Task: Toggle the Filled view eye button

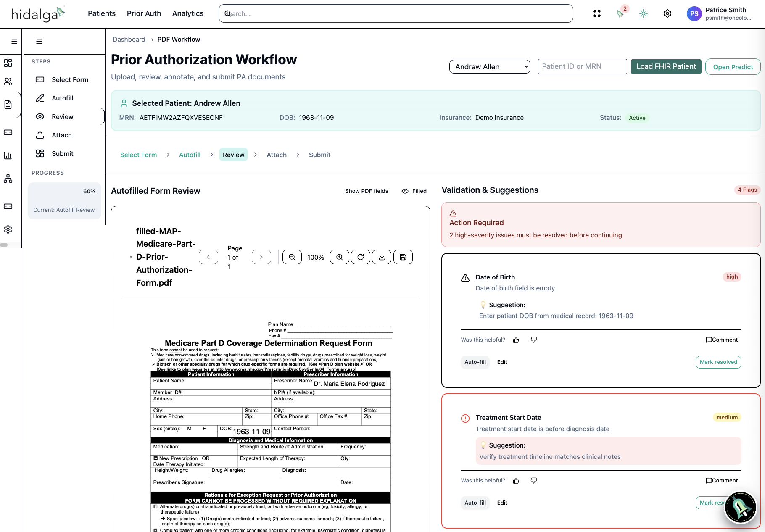Action: [414, 191]
